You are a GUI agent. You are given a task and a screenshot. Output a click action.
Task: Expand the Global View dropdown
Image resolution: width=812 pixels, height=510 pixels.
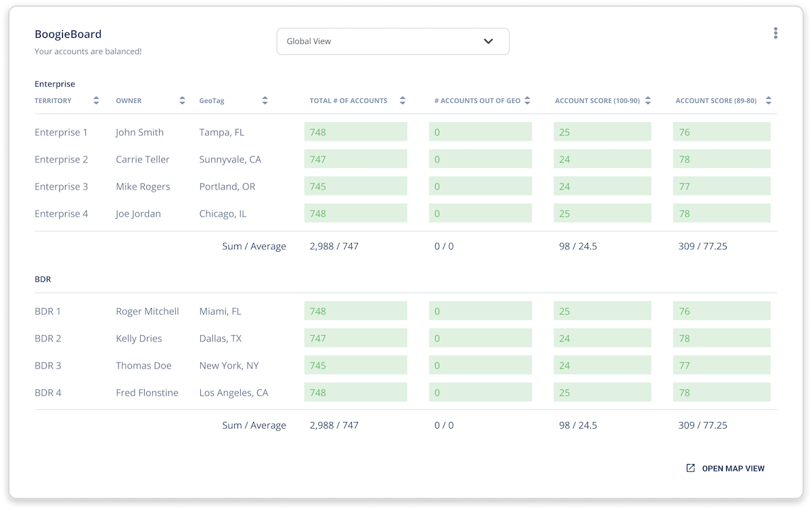(x=392, y=41)
